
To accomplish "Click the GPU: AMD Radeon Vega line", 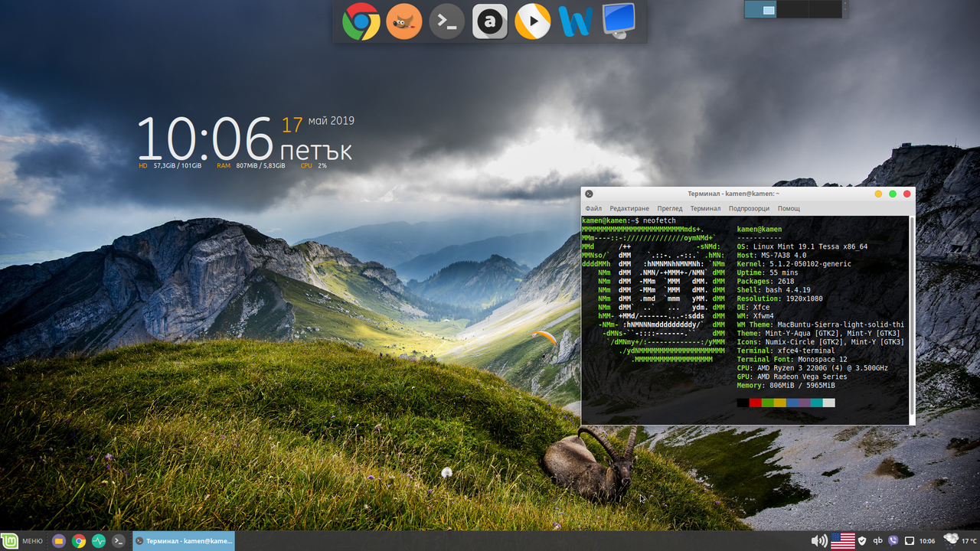I will 792,377.
